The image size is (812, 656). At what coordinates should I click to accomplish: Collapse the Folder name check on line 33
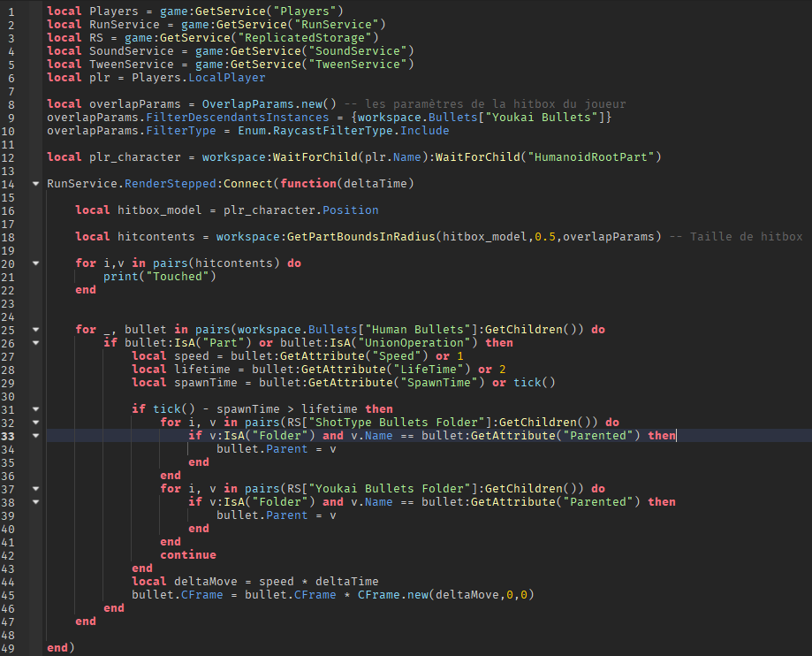(34, 435)
